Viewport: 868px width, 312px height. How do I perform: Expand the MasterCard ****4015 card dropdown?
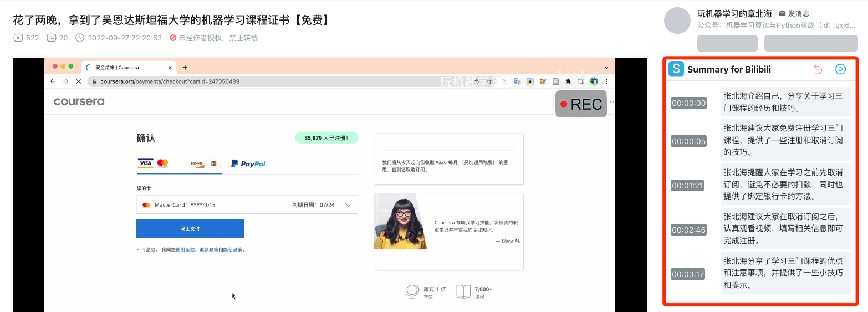[x=349, y=205]
